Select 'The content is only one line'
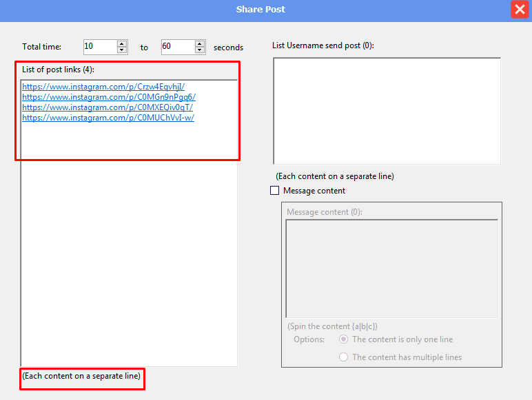The image size is (532, 400). tap(344, 339)
